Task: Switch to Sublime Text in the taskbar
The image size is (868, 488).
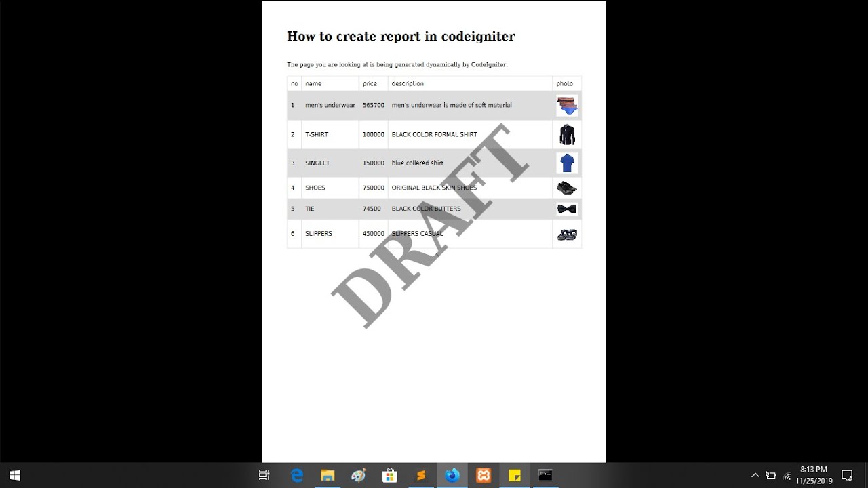Action: [x=421, y=475]
